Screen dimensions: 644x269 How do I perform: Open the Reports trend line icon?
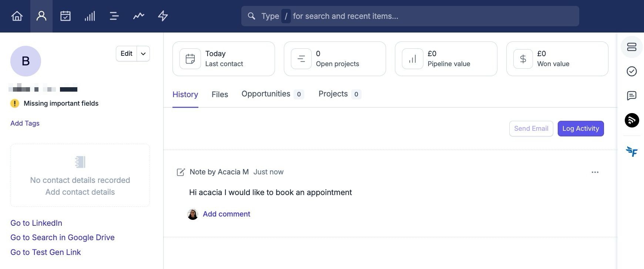click(138, 16)
